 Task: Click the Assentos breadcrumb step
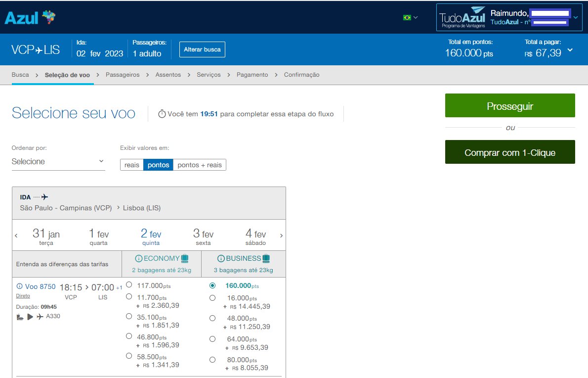(x=168, y=75)
